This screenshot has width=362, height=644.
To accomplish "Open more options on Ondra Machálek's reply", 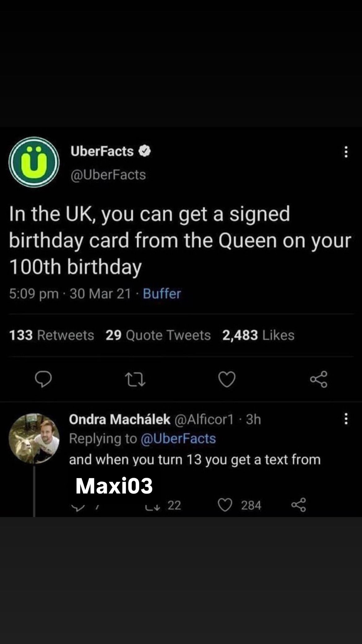I will (x=346, y=419).
